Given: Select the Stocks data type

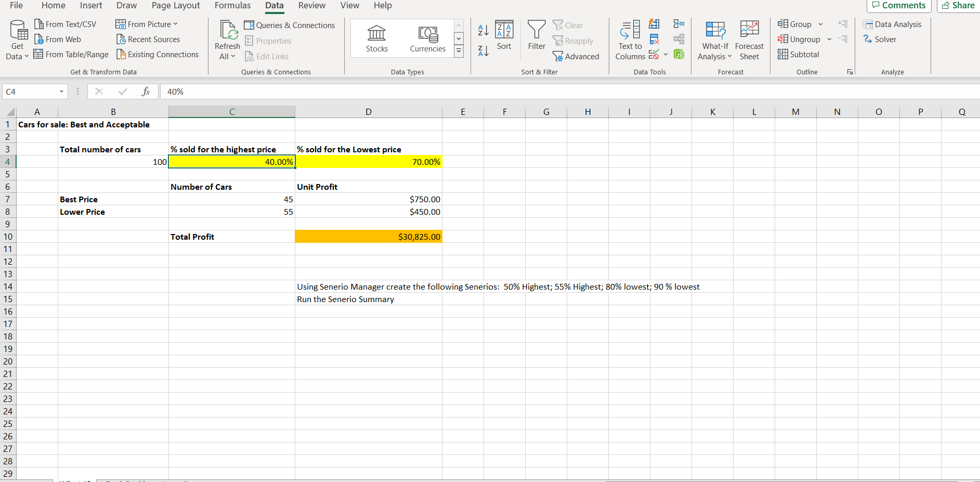Looking at the screenshot, I should pos(376,38).
